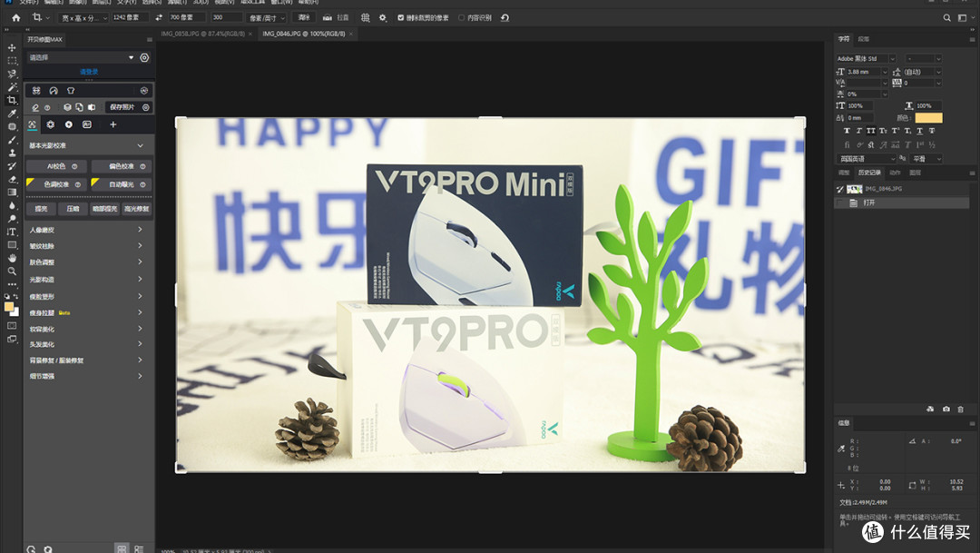The height and width of the screenshot is (553, 980).
Task: Select the Move tool
Action: coord(12,47)
